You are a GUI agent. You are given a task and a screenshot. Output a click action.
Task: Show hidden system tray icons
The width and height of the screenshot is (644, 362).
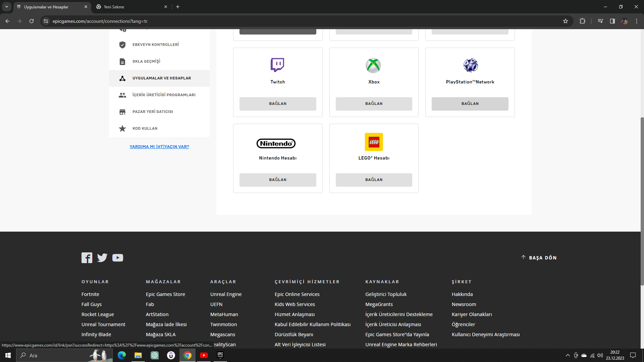pos(568,355)
